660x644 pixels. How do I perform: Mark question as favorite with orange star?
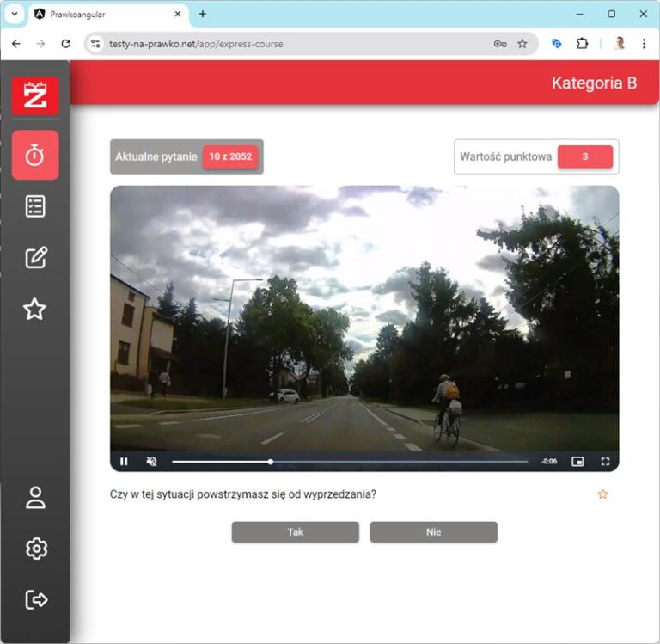point(602,494)
